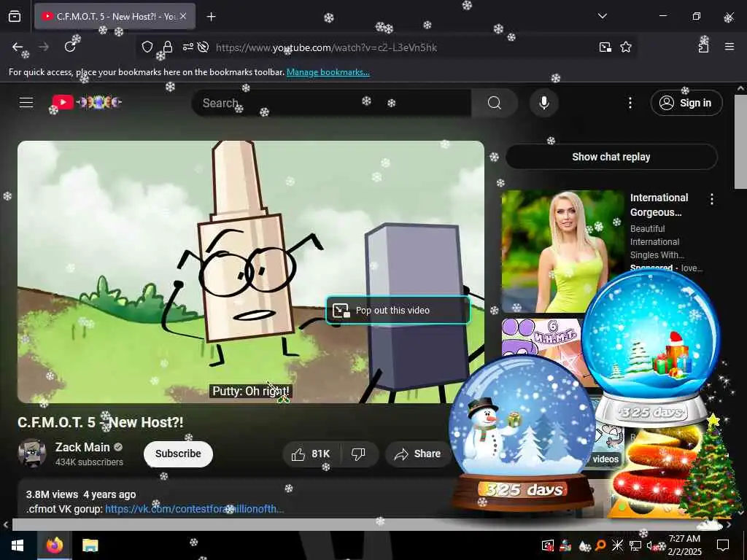Click Pop out this video toggle

point(398,311)
